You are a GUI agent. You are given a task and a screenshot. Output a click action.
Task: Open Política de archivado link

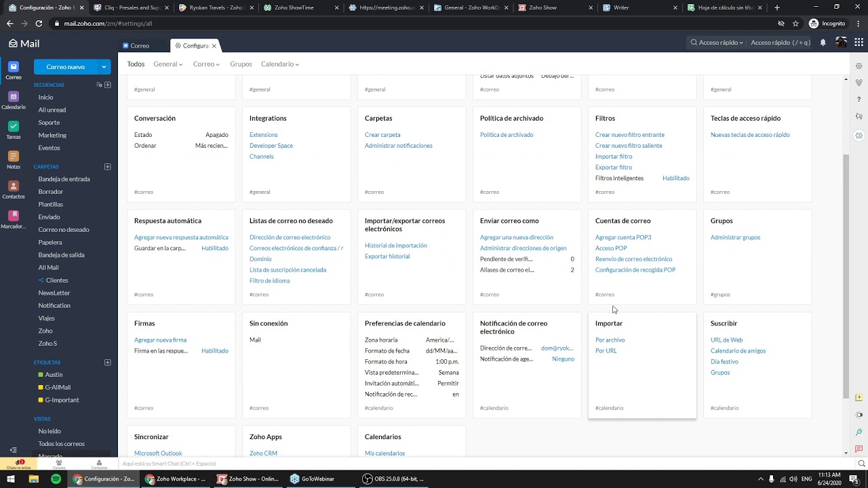click(x=507, y=135)
